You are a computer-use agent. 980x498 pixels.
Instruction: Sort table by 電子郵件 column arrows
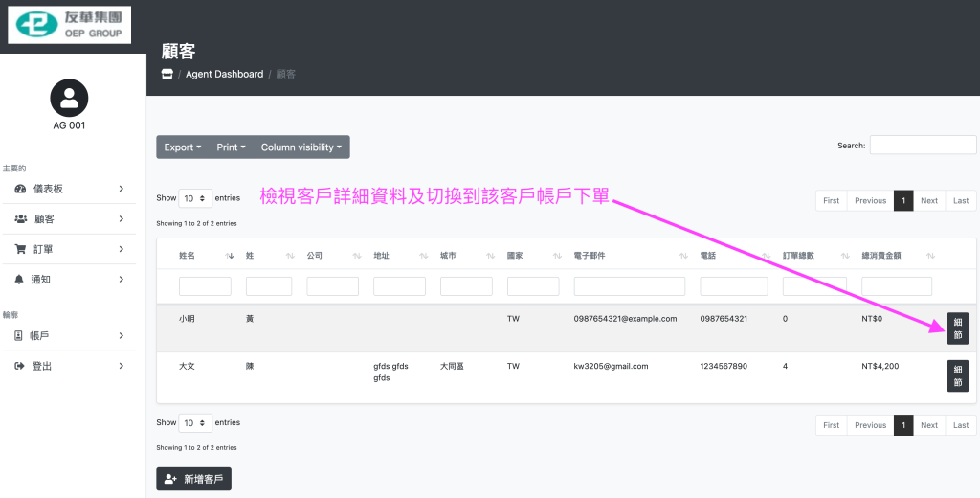[683, 256]
